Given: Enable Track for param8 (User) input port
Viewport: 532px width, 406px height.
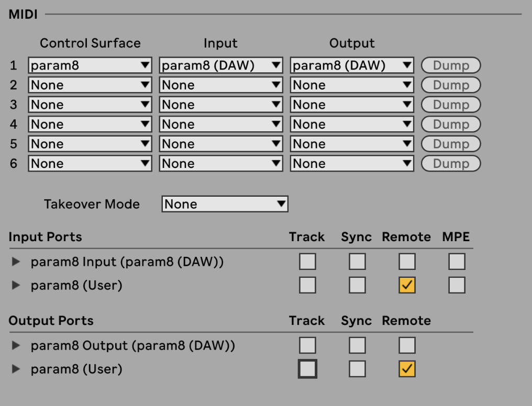Looking at the screenshot, I should click(307, 285).
